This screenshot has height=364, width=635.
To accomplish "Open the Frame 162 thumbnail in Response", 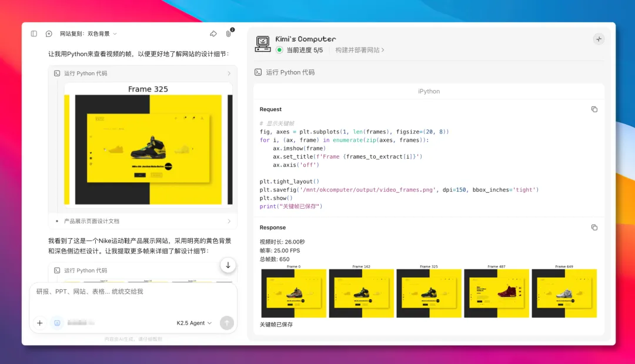I will [361, 293].
